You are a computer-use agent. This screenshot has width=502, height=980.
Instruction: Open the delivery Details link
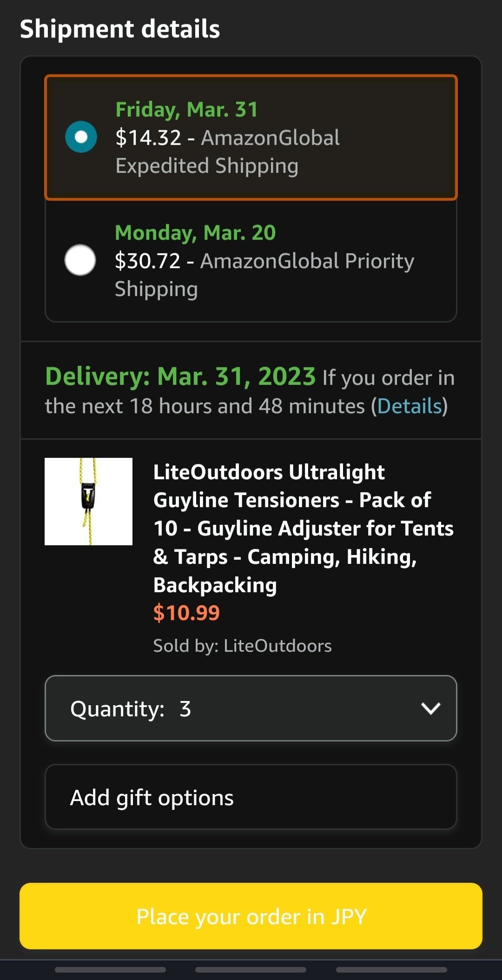point(409,406)
